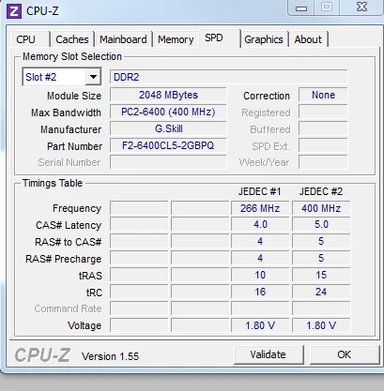Close the CPU-Z window
Screen dimensions: 384x391
[362, 7]
